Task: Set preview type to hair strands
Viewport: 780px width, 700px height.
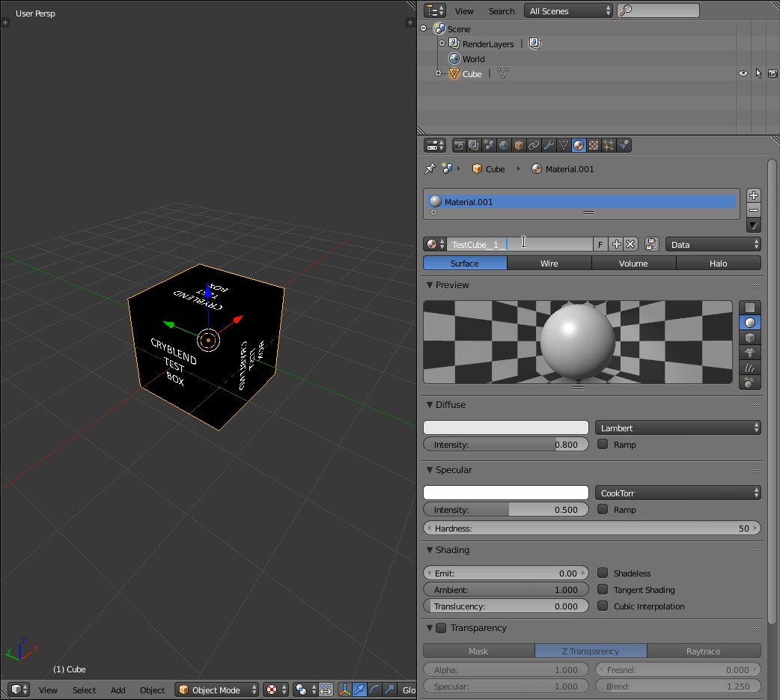Action: [x=749, y=368]
